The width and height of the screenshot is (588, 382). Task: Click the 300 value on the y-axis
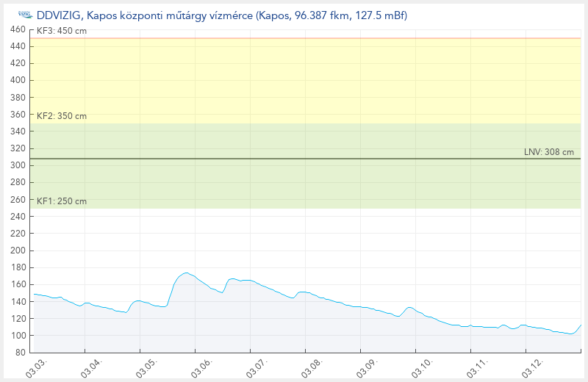coord(18,165)
